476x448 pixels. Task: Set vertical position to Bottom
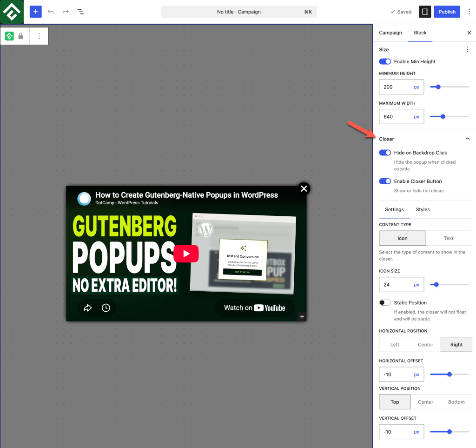(x=456, y=402)
